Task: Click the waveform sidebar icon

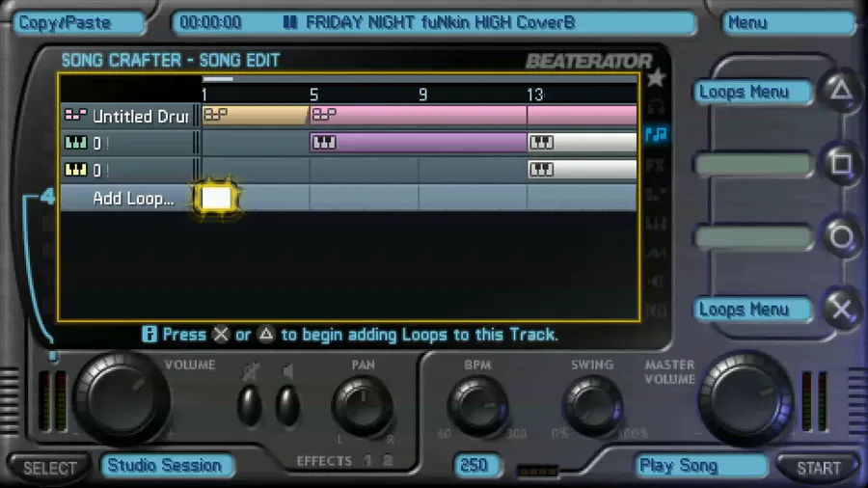Action: 656,253
